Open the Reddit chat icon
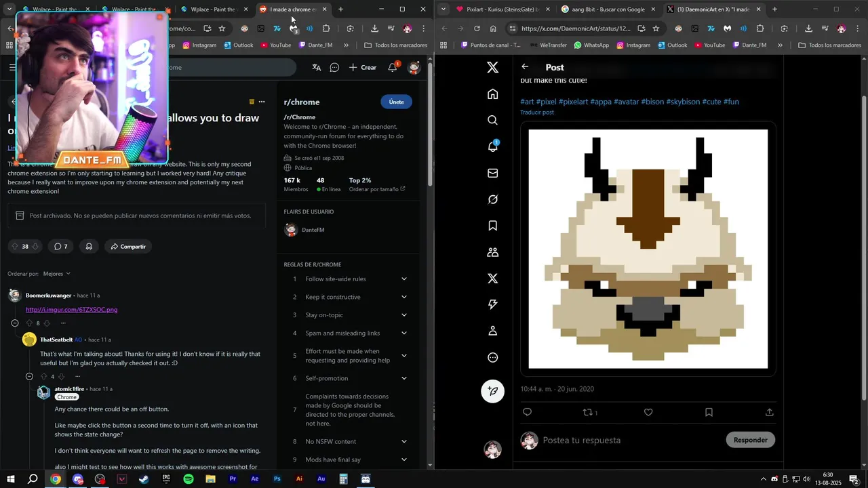The width and height of the screenshot is (868, 488). pos(334,67)
